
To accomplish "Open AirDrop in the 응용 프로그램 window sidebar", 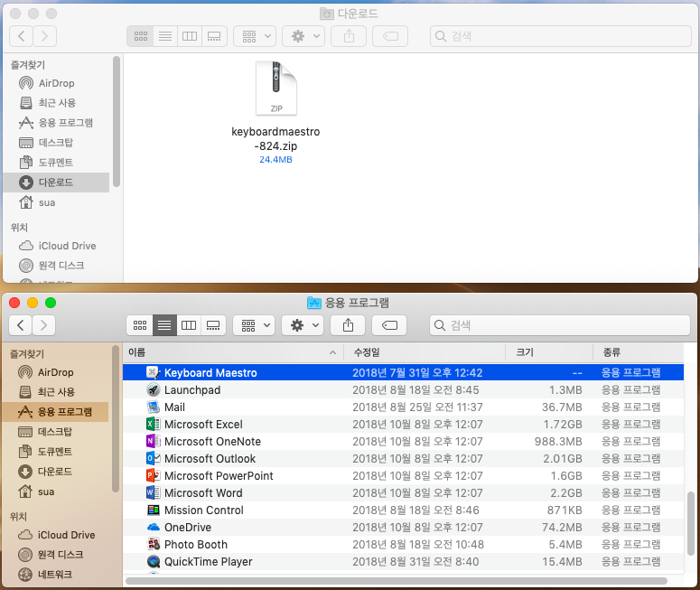I will 55,372.
